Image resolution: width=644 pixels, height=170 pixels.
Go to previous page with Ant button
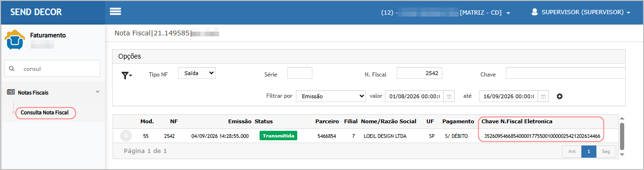tap(572, 152)
